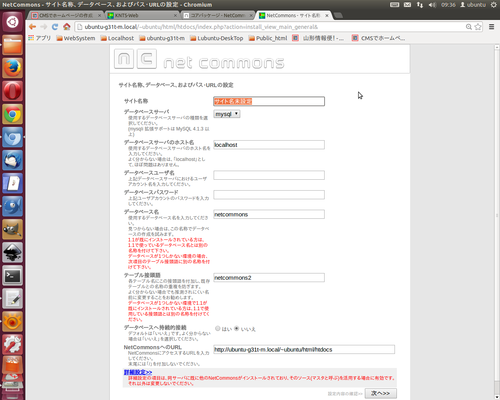Viewport: 500px width, 400px height.
Task: Click the データベースパスワード input field
Action: 269,195
